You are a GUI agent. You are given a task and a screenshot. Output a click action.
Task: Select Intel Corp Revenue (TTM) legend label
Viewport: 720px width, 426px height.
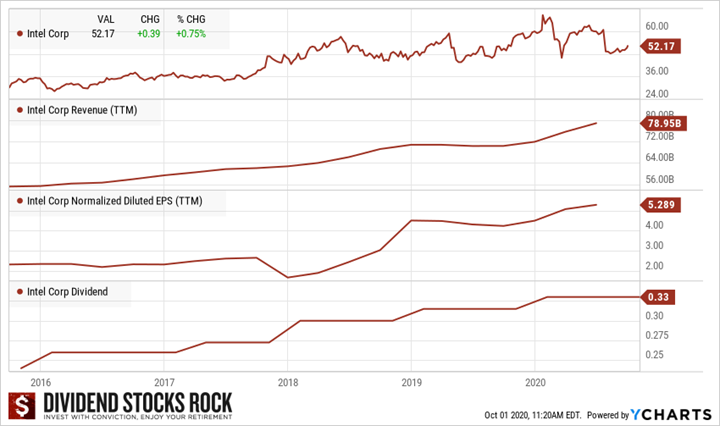point(82,110)
